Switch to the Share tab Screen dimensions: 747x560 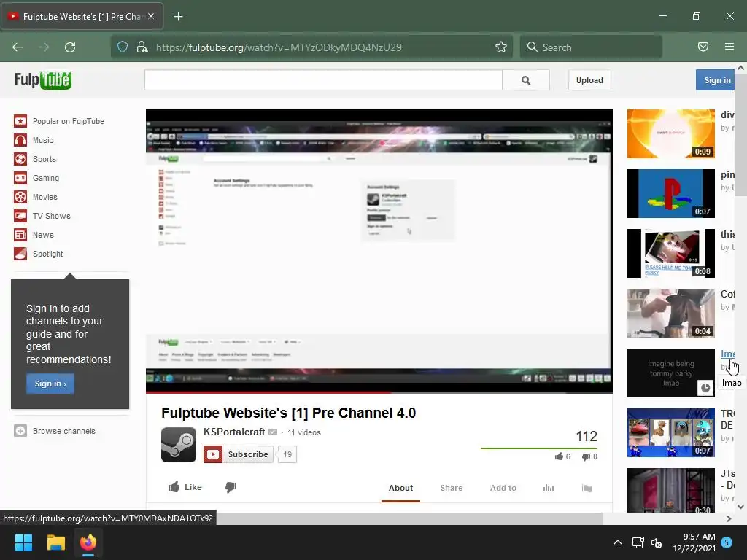(x=452, y=488)
